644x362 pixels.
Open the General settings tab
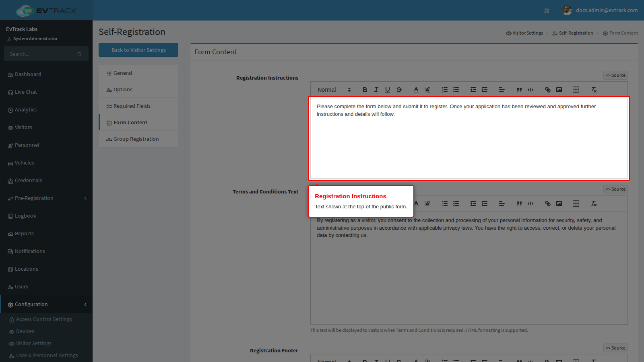pyautogui.click(x=138, y=73)
